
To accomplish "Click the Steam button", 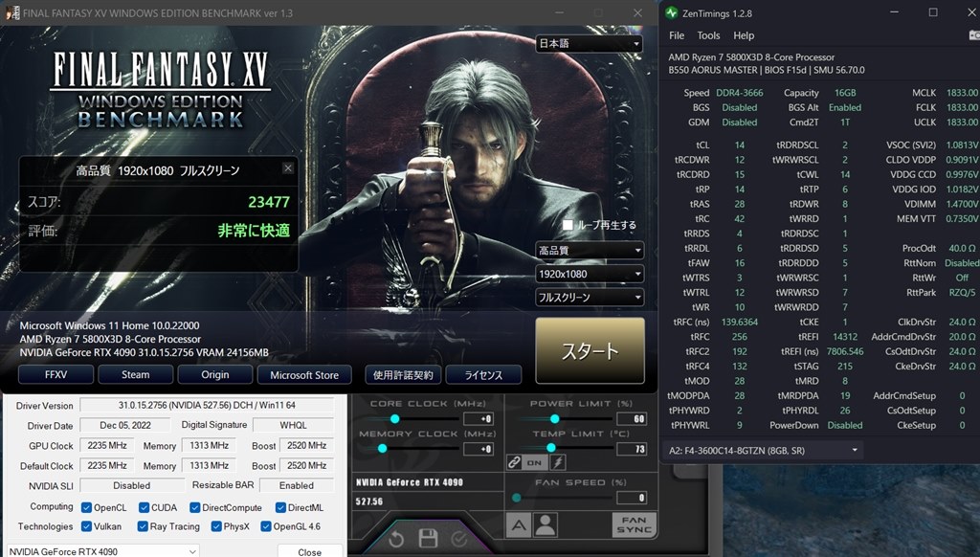I will click(x=136, y=374).
